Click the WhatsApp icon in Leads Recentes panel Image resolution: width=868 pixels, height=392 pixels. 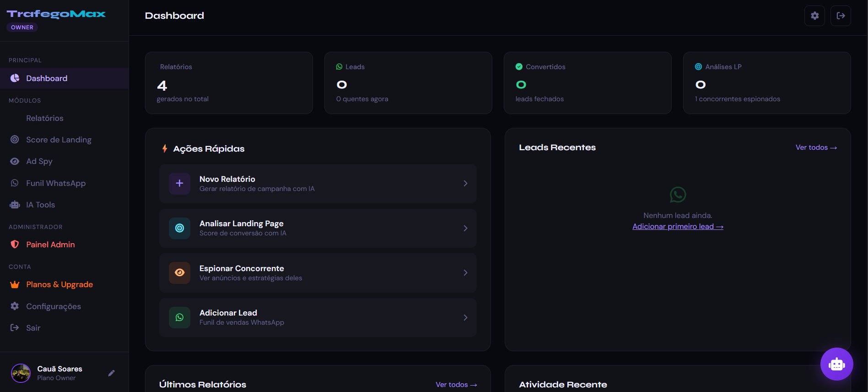(x=678, y=195)
